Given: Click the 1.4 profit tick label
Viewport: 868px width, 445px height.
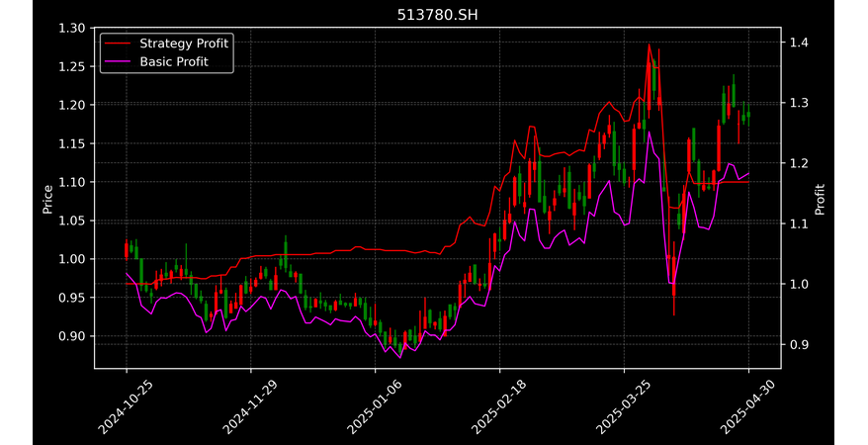Looking at the screenshot, I should click(800, 43).
